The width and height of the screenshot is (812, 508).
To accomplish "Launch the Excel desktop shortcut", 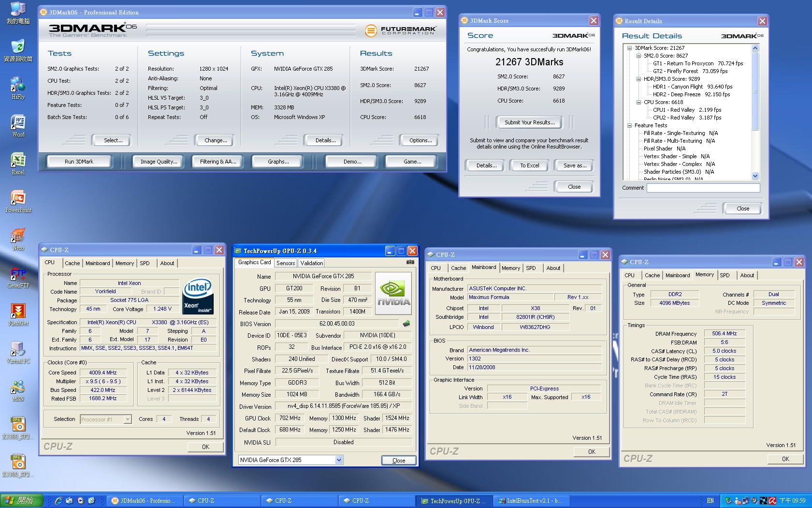I will (18, 164).
